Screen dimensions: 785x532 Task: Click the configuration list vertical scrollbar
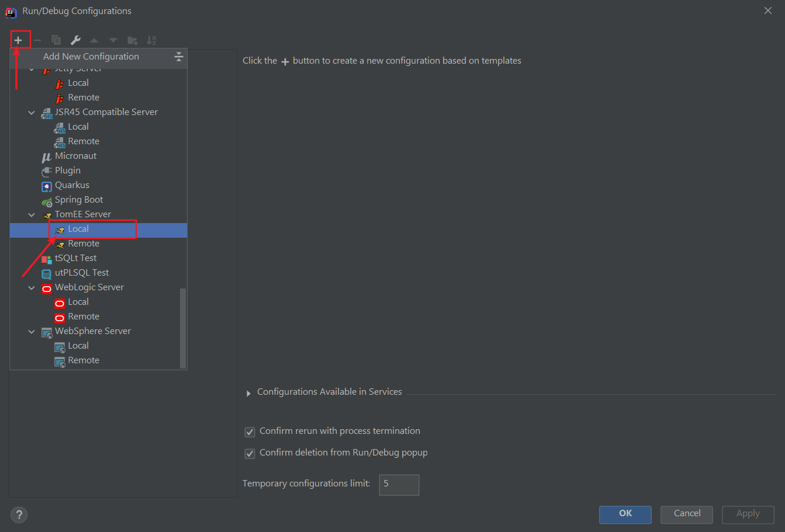click(183, 328)
